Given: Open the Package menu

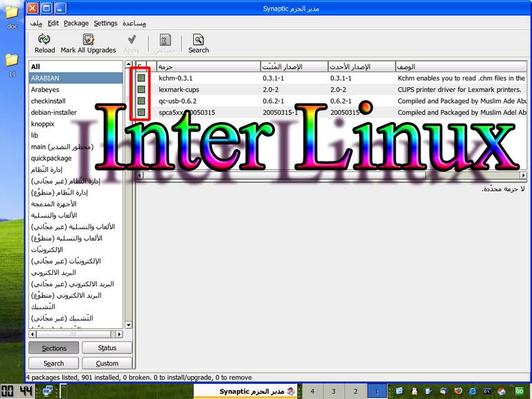Looking at the screenshot, I should pyautogui.click(x=76, y=24).
